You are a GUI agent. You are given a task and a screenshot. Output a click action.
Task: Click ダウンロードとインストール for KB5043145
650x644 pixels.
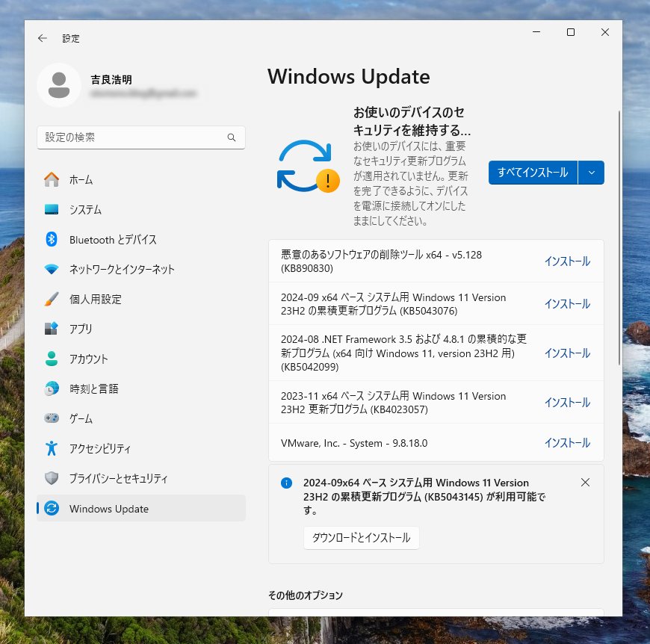pyautogui.click(x=361, y=537)
